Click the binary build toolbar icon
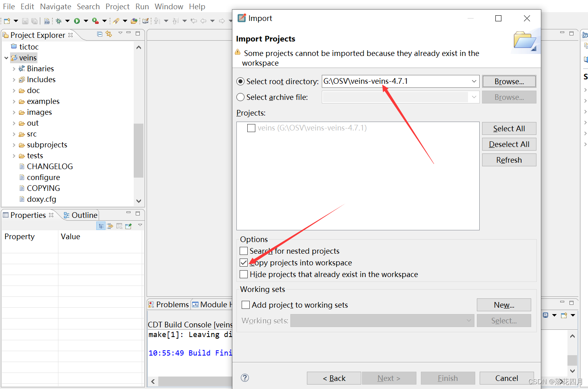The width and height of the screenshot is (588, 389). tap(47, 21)
